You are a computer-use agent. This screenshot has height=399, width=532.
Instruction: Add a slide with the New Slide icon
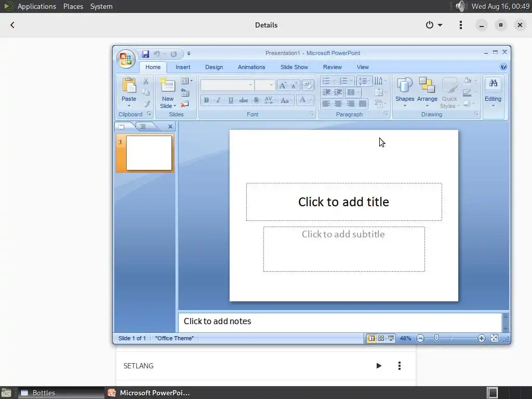[168, 85]
